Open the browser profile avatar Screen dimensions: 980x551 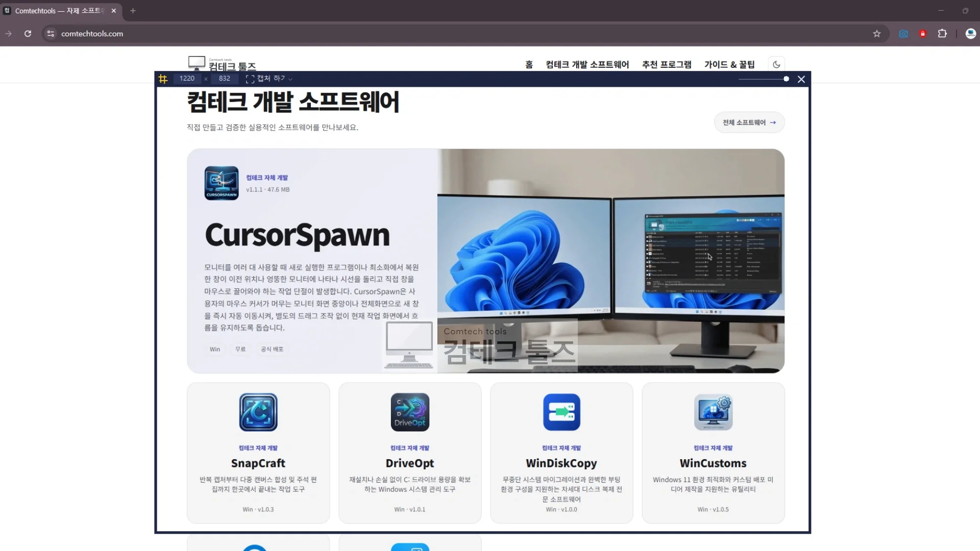(x=971, y=34)
